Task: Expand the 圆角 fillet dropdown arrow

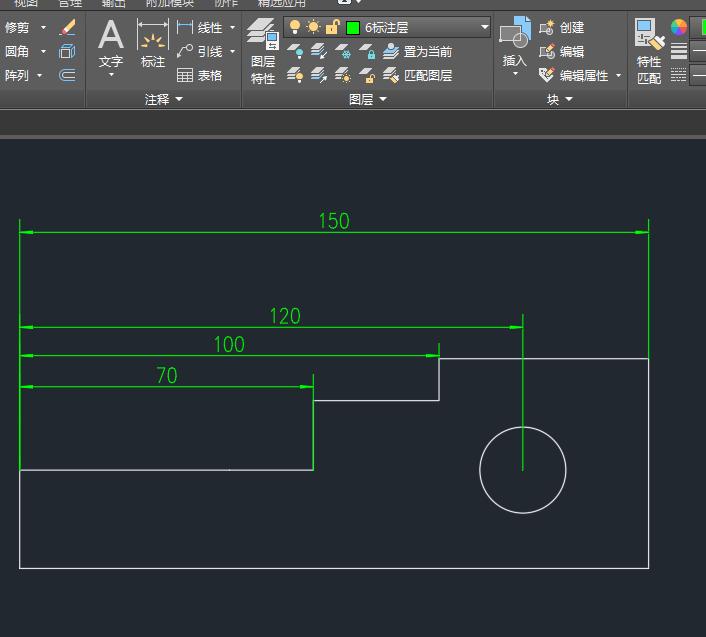Action: [44, 51]
